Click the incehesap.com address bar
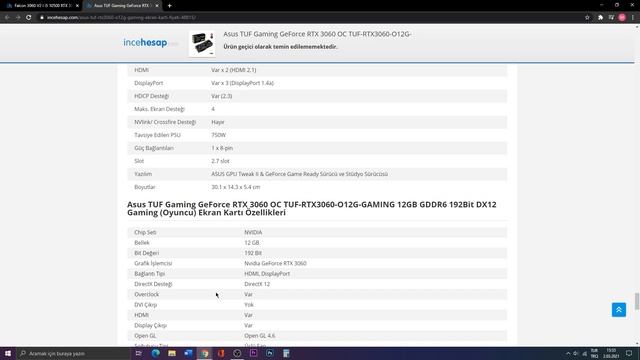640x360 pixels. (x=310, y=18)
